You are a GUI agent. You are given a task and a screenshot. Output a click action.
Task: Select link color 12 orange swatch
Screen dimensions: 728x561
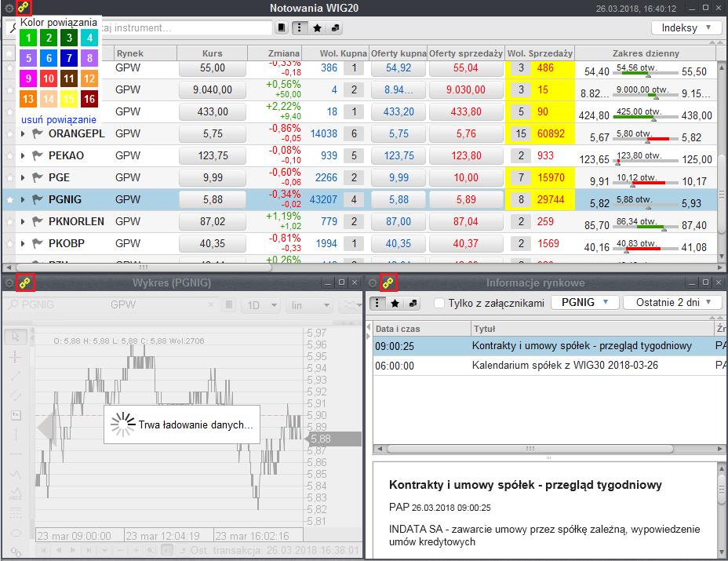click(x=89, y=78)
